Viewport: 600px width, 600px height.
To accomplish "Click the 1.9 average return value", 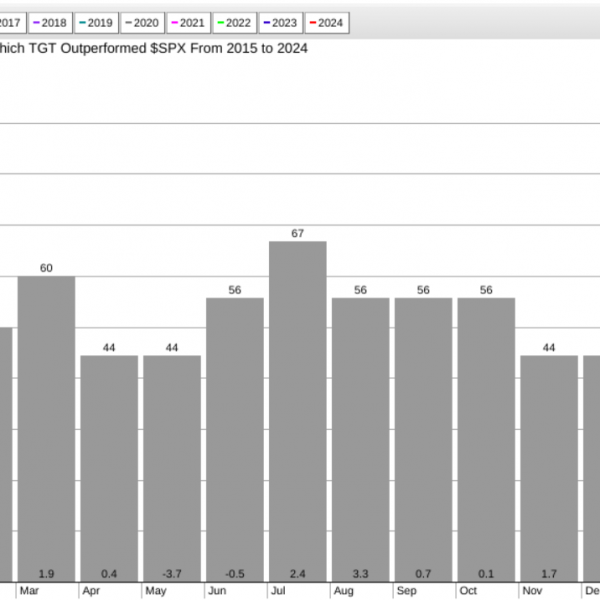I will [x=46, y=574].
